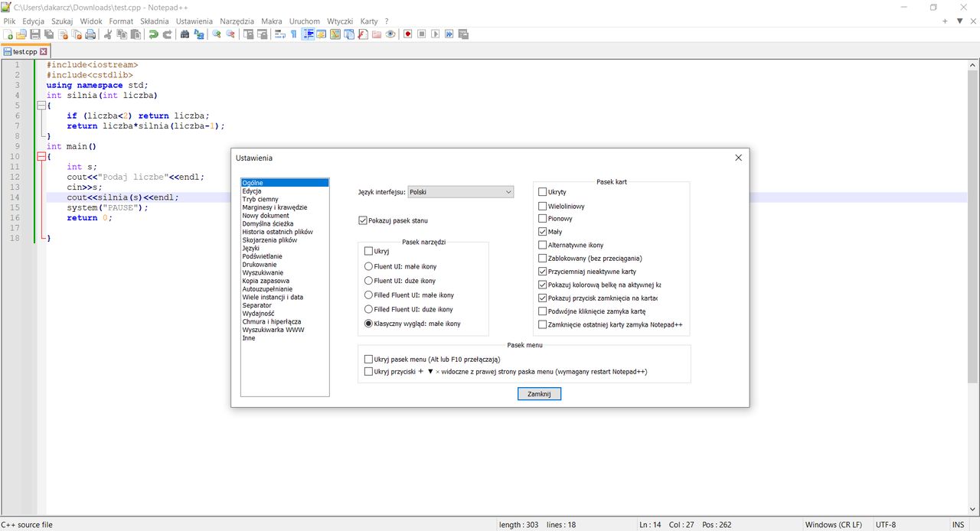Start macro recording with red dot
Screen dimensions: 980x531
(407, 34)
